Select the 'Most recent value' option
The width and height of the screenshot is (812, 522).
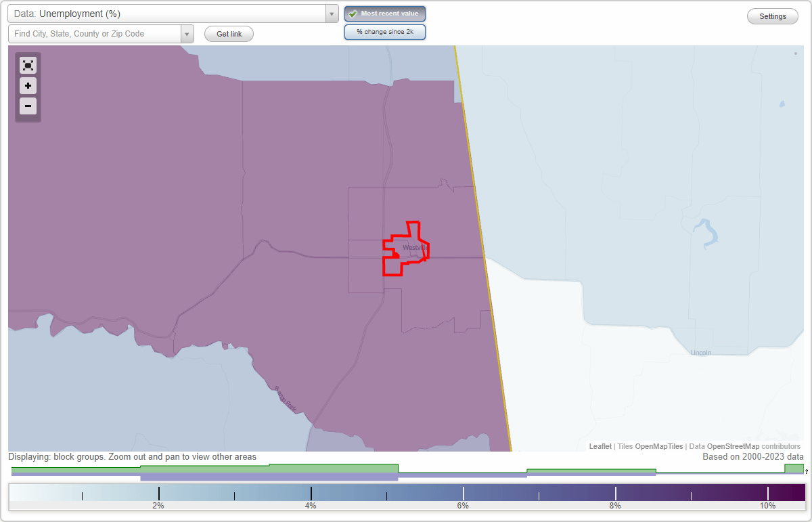(x=385, y=14)
